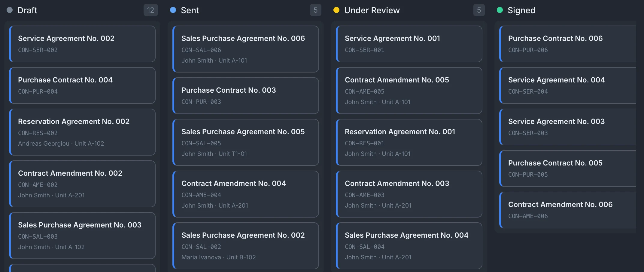
Task: Click the code CON-SAL-004
Action: click(365, 247)
